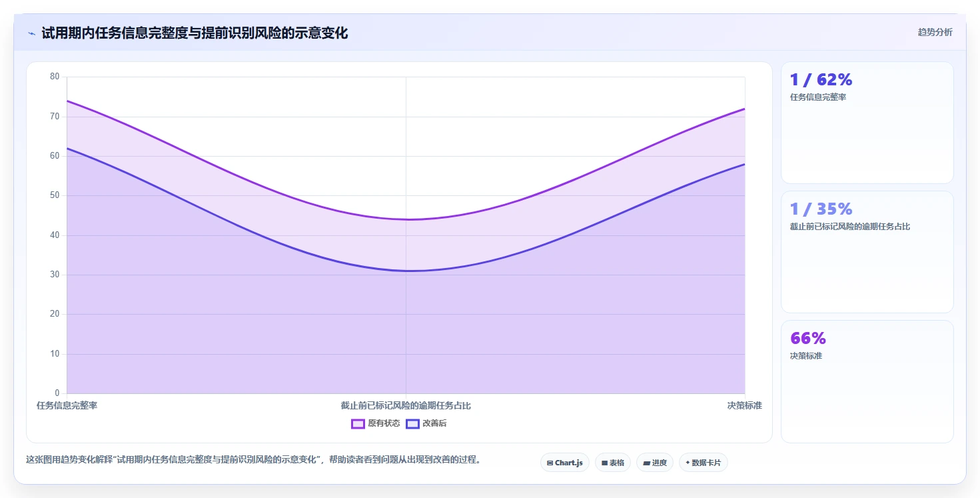The image size is (980, 498).
Task: Select the 进度 tag chip
Action: click(x=655, y=463)
